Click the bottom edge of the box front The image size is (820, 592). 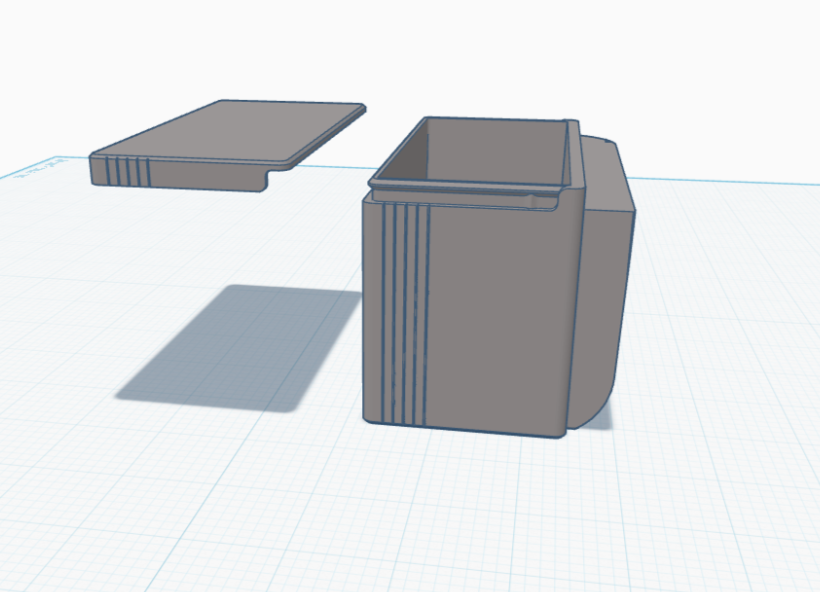pyautogui.click(x=470, y=430)
